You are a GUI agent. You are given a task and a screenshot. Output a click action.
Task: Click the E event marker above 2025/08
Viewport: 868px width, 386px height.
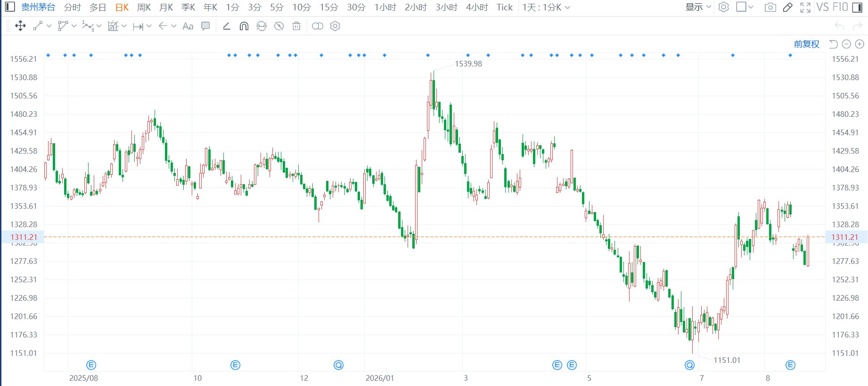click(x=91, y=365)
